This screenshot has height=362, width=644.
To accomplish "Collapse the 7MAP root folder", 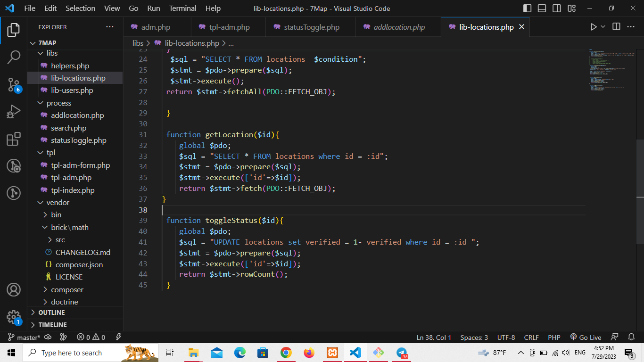I will click(x=75, y=43).
